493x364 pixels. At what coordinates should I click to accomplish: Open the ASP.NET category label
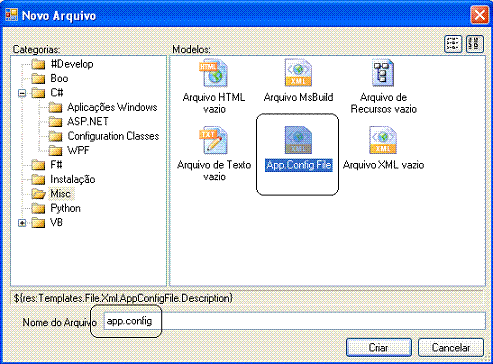[x=88, y=121]
